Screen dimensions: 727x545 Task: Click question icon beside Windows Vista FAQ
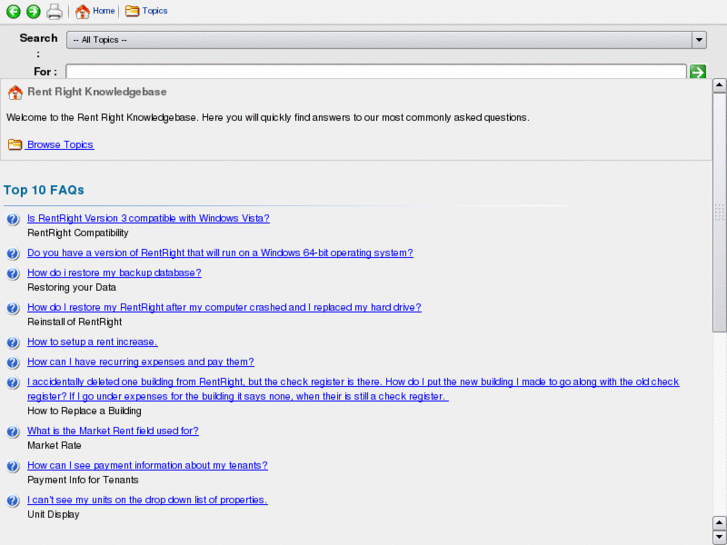pyautogui.click(x=13, y=219)
